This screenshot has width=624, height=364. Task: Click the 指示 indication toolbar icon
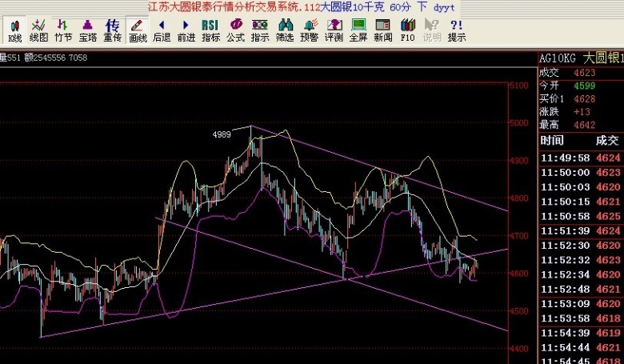260,30
